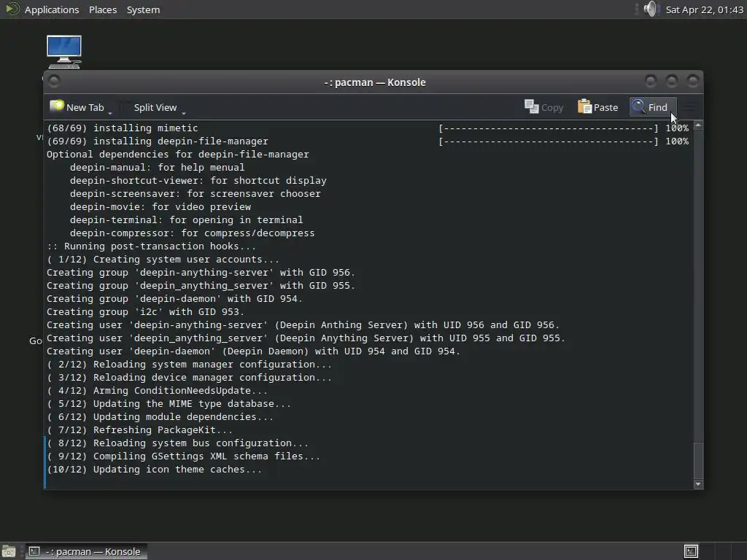This screenshot has height=560, width=747.
Task: Click the Split View button
Action: (x=155, y=107)
